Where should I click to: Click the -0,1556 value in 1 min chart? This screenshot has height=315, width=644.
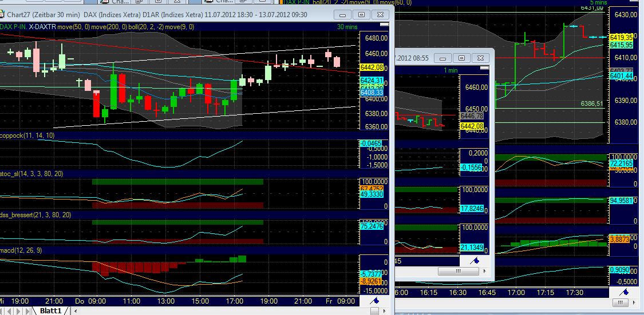472,168
